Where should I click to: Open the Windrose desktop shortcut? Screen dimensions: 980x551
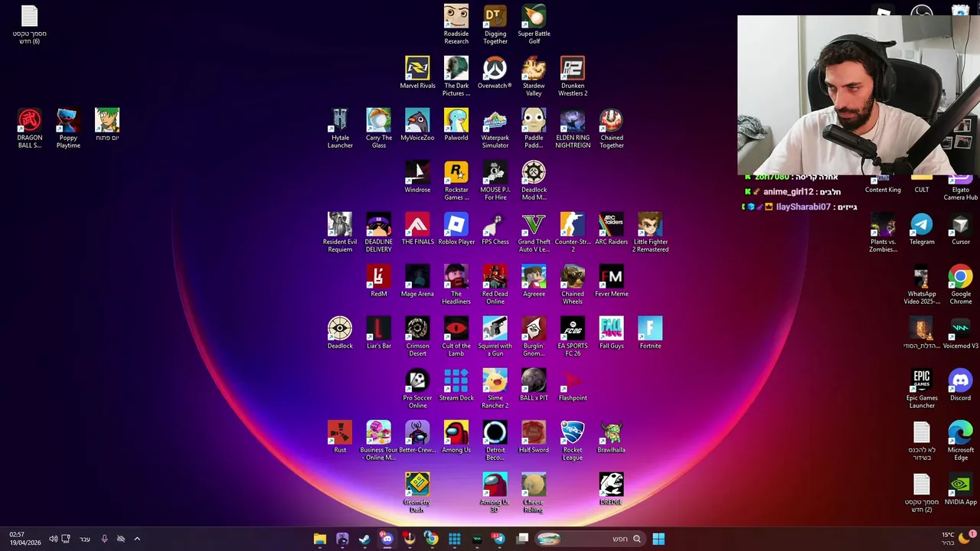click(x=417, y=177)
